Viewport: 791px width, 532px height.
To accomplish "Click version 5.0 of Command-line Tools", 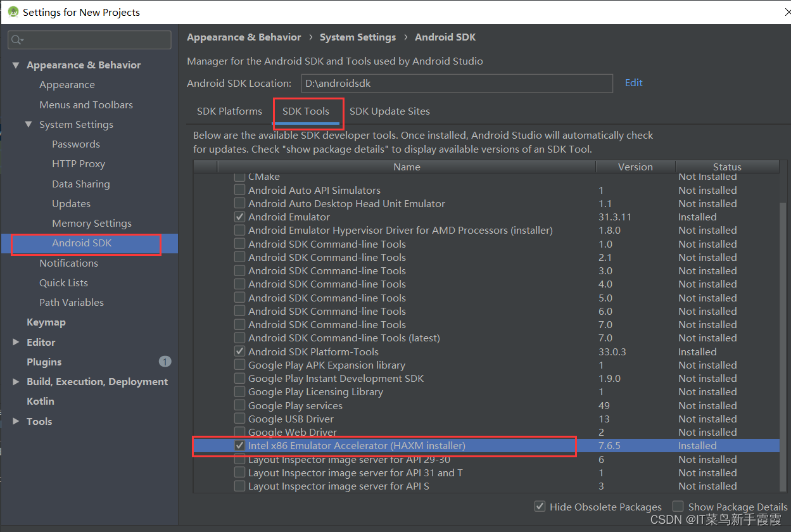I will [605, 298].
